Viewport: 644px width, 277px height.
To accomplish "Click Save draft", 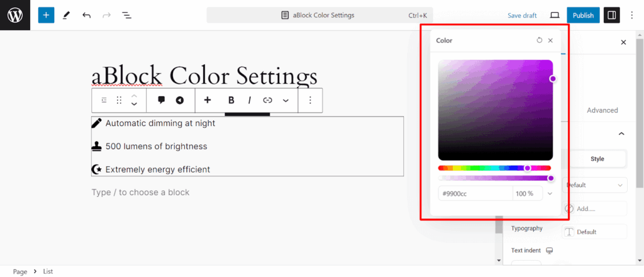I will point(522,15).
